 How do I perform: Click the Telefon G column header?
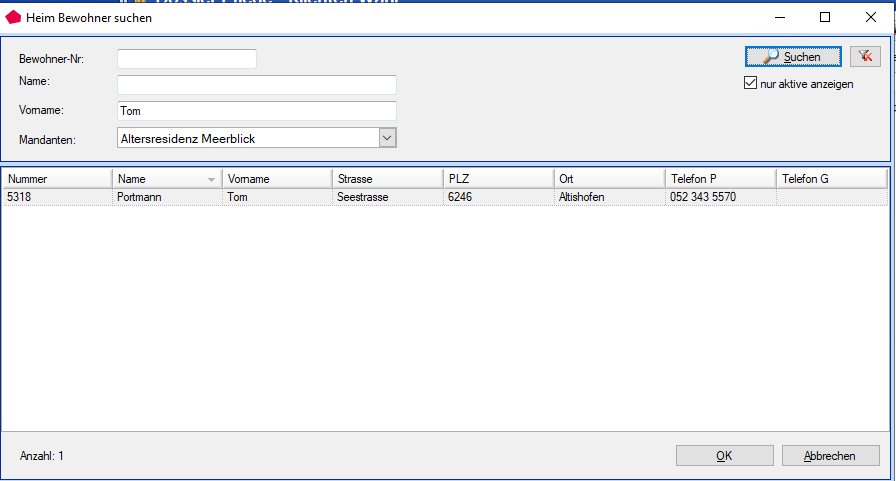pyautogui.click(x=831, y=179)
